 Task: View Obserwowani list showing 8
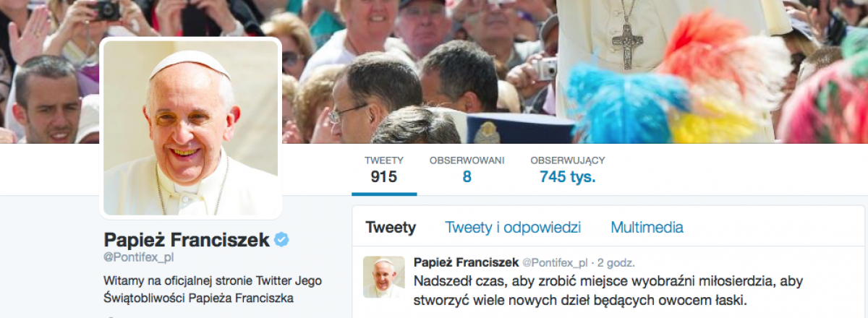[467, 169]
